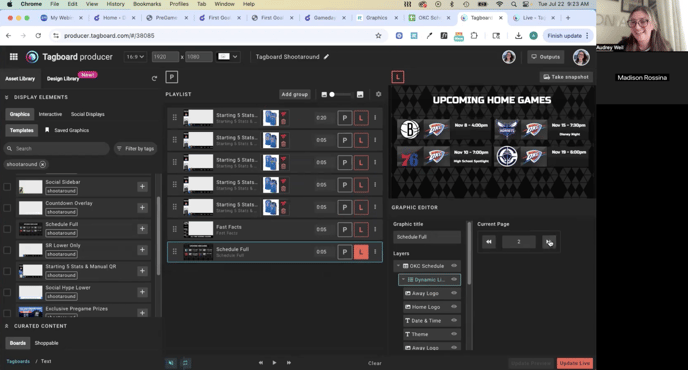The height and width of the screenshot is (370, 688).
Task: Open the History menu in macOS menu bar
Action: pos(115,4)
